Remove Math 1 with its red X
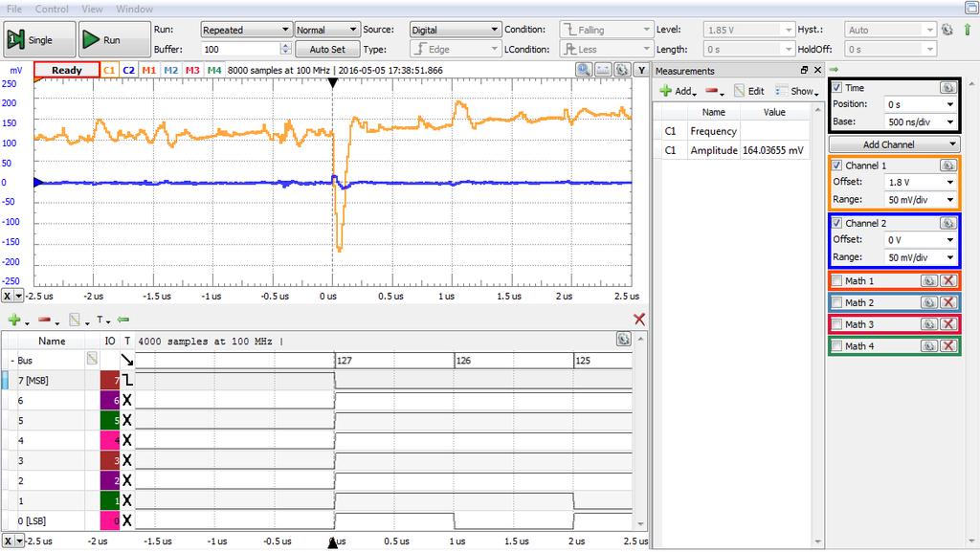This screenshot has height=552, width=980. click(948, 281)
